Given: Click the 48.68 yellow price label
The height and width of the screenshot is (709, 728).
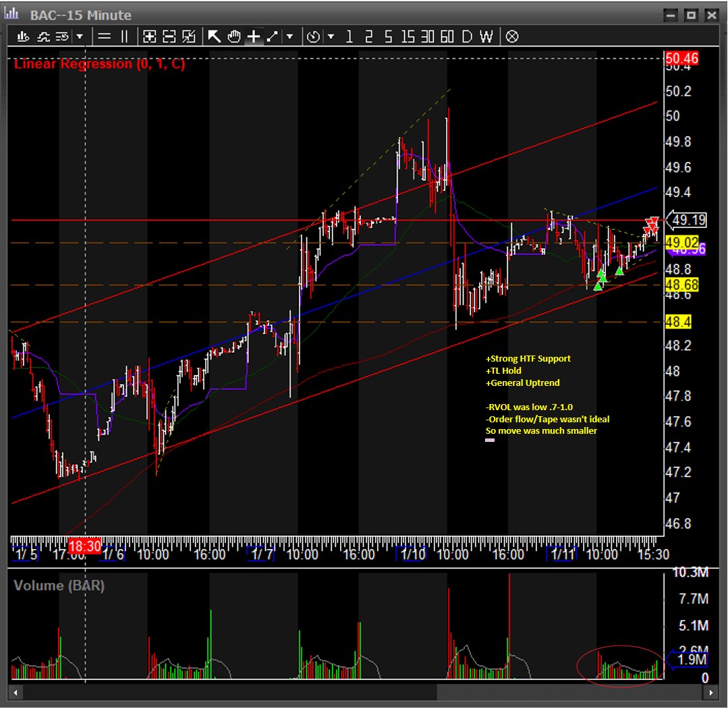Looking at the screenshot, I should (681, 284).
